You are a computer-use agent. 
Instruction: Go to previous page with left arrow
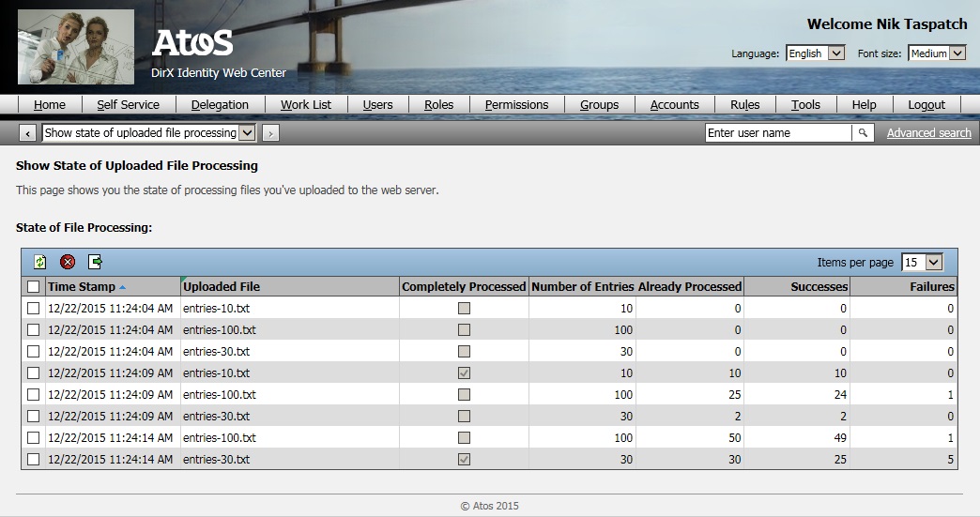tap(27, 133)
